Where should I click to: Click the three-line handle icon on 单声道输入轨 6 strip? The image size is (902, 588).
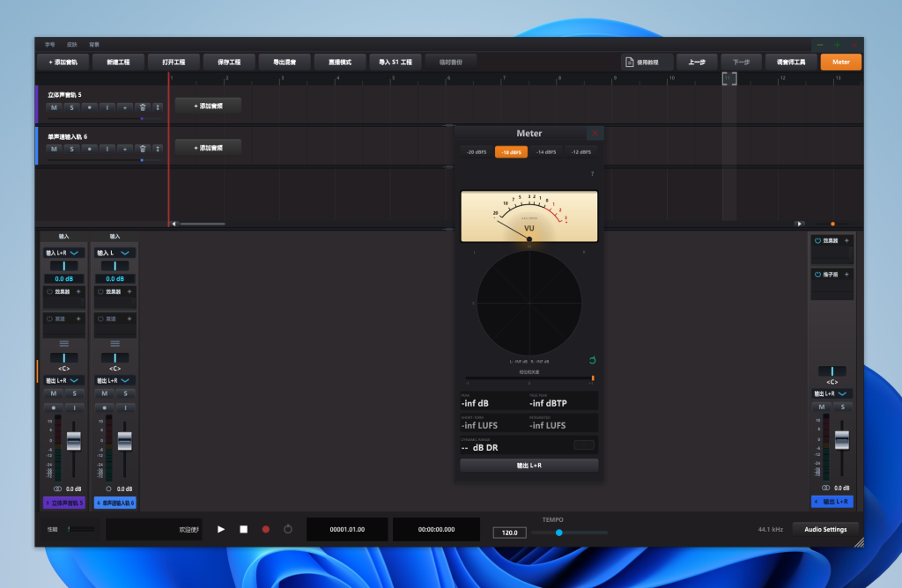pyautogui.click(x=115, y=343)
